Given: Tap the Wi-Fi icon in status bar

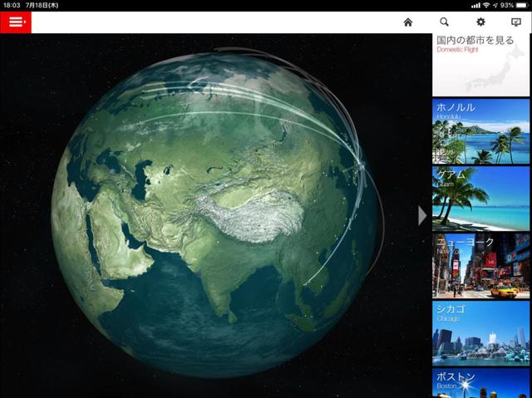Looking at the screenshot, I should [x=486, y=6].
